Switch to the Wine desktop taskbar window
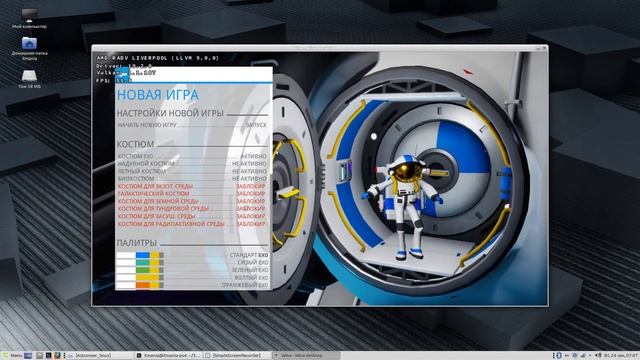The width and height of the screenshot is (640, 360). [x=305, y=356]
